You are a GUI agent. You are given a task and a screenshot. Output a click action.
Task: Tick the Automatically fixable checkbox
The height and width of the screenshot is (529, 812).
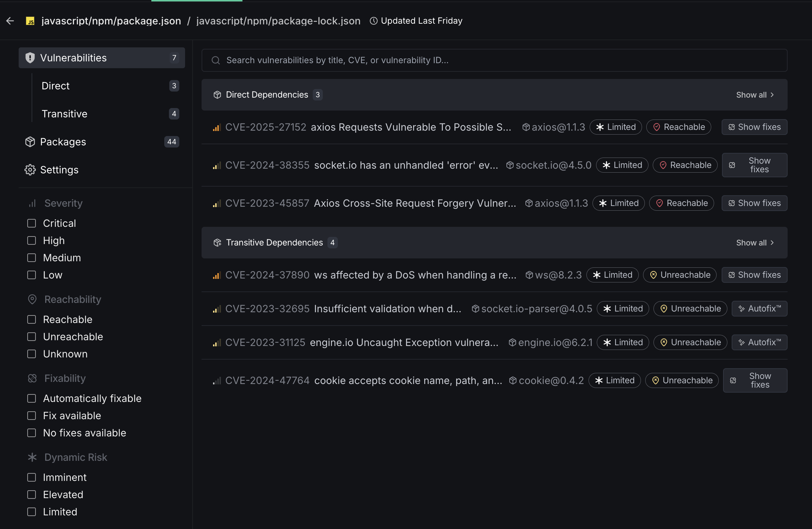(32, 398)
